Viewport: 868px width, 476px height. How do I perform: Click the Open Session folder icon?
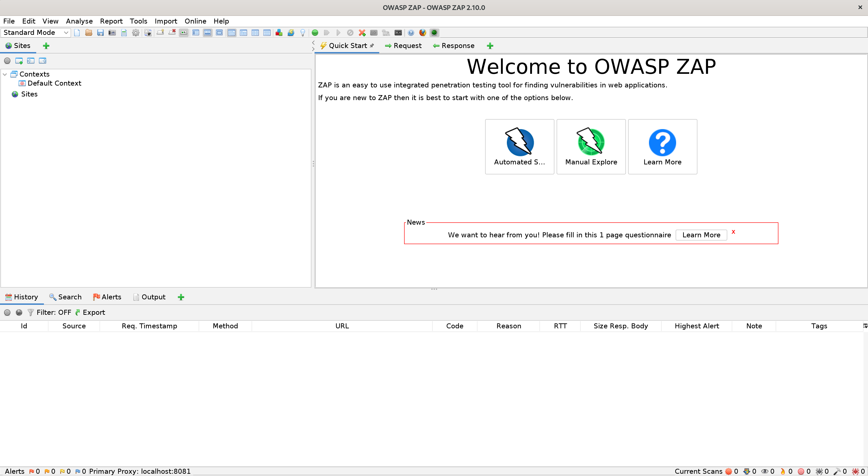click(x=89, y=33)
